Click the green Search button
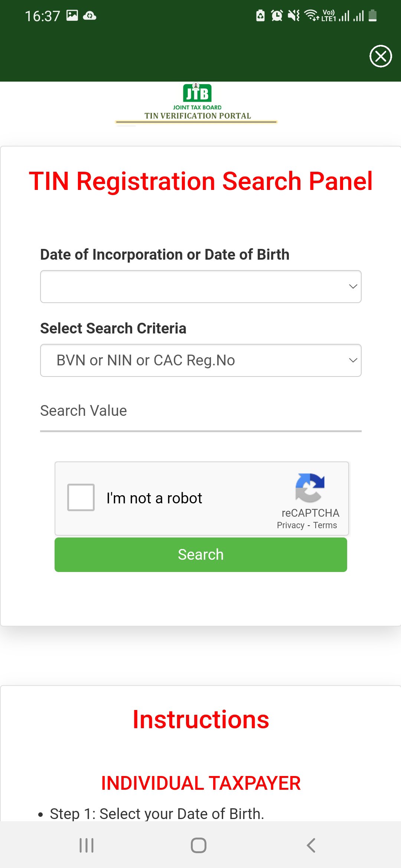This screenshot has height=868, width=401. click(200, 555)
